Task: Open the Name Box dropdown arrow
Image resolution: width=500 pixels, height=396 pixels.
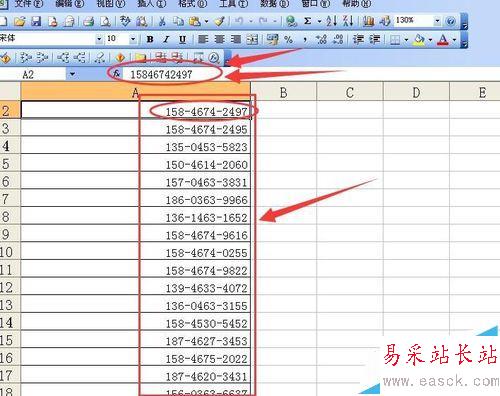Action: 72,74
